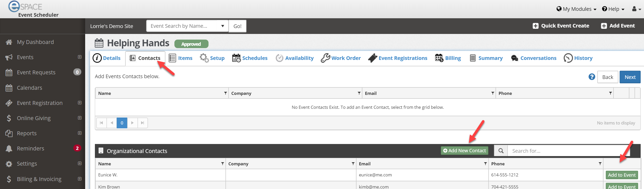
Task: Click the blue Next button
Action: pos(630,77)
